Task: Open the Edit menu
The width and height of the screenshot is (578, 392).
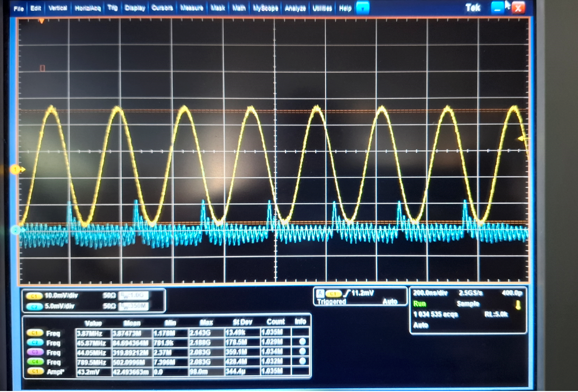Action: (x=36, y=8)
